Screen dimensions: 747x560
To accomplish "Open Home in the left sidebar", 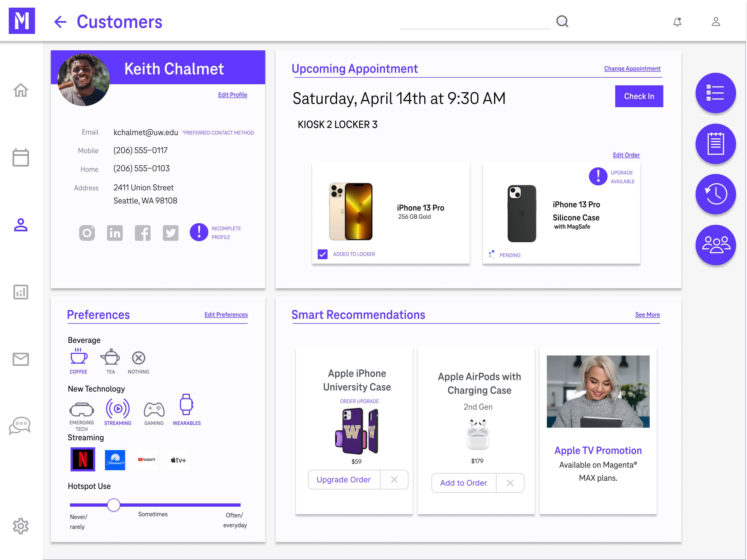I will point(21,90).
